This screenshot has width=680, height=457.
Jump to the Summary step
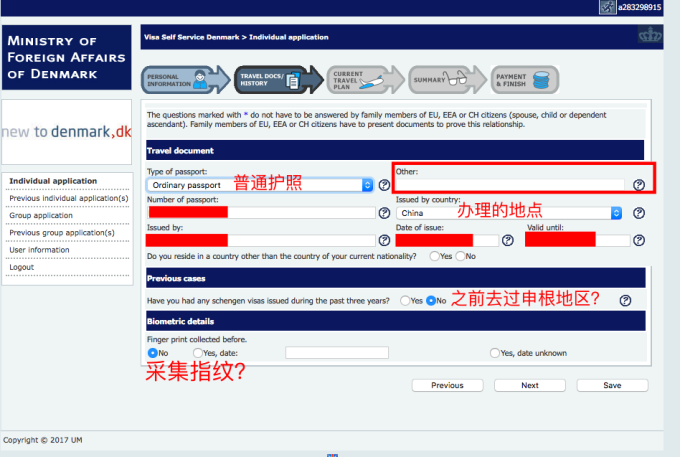448,80
